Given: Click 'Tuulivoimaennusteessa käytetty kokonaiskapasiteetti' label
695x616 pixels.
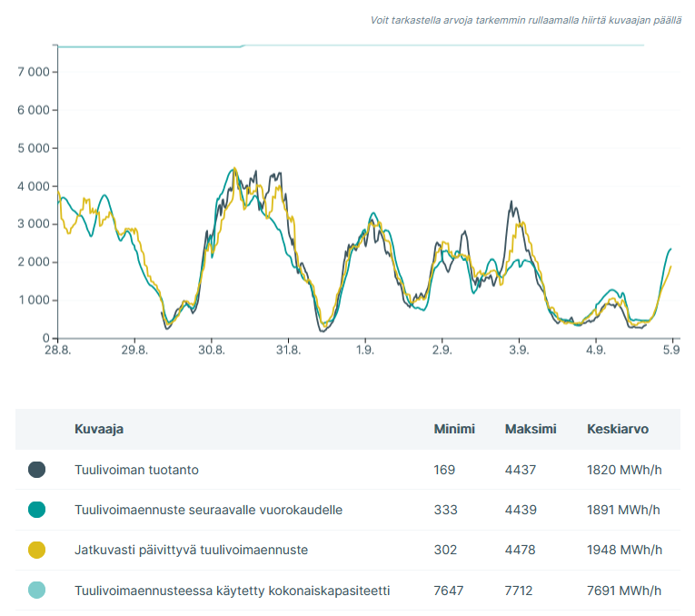Looking at the screenshot, I should pos(232,591).
